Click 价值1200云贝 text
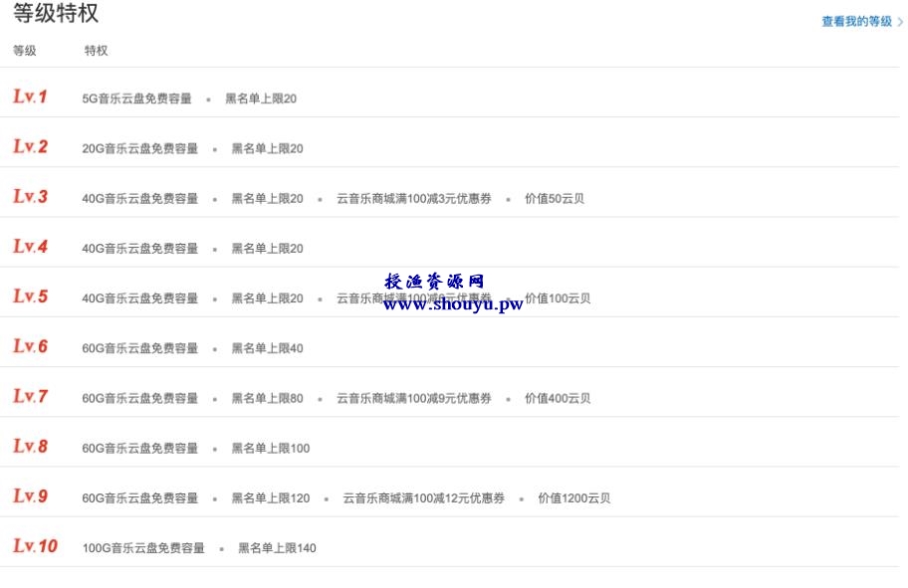The height and width of the screenshot is (588, 908). click(573, 497)
